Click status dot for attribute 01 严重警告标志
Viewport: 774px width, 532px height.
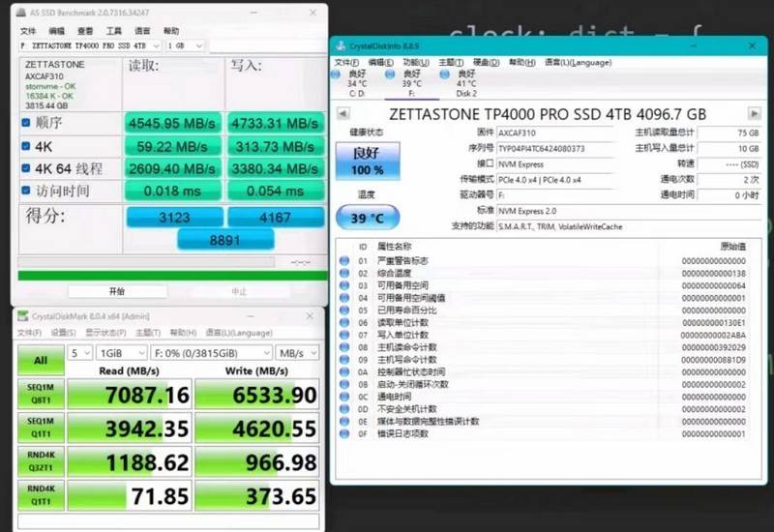pos(344,260)
